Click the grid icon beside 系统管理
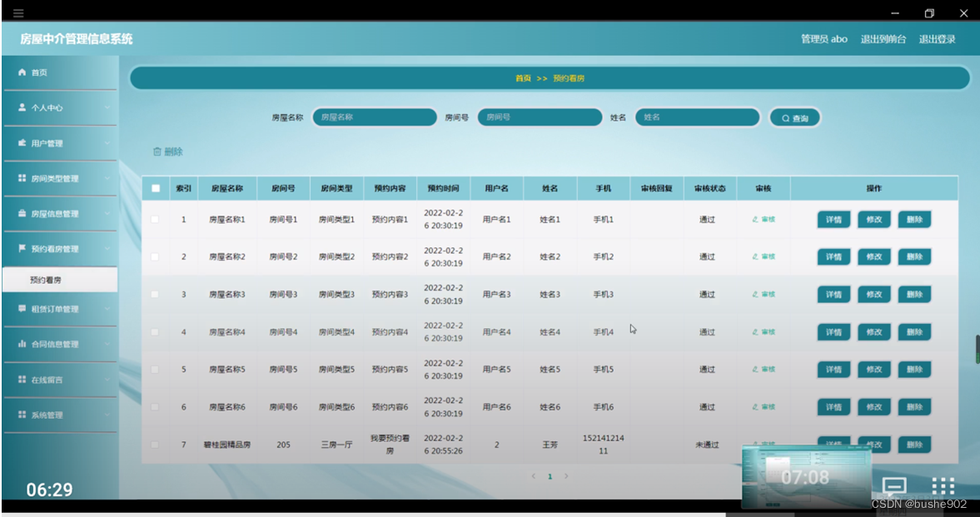The image size is (980, 517). (22, 415)
